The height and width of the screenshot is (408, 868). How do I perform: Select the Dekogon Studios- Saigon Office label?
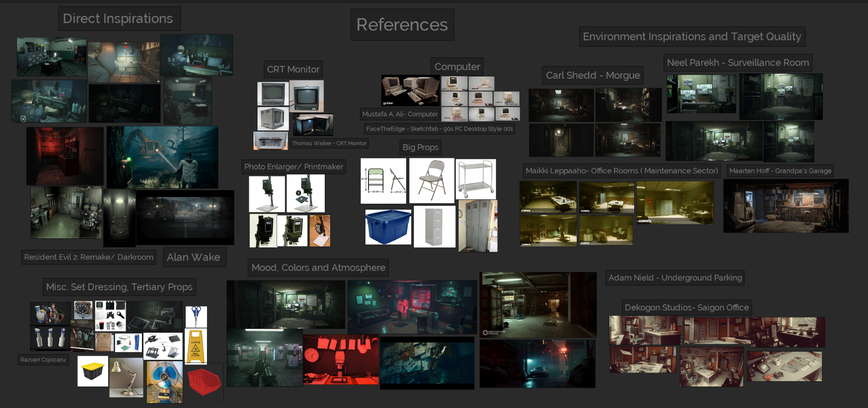tap(686, 307)
